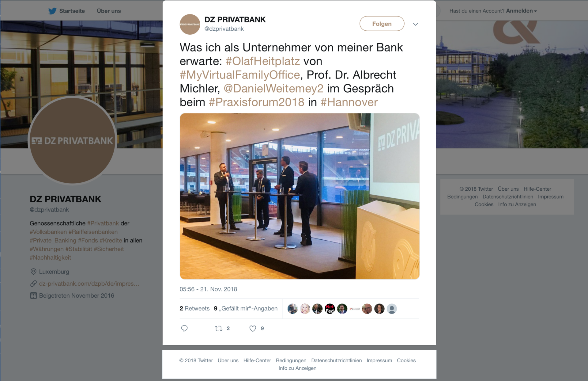Click the DZ PRIVATBANK tweet author avatar
This screenshot has height=381, width=588.
pyautogui.click(x=190, y=24)
